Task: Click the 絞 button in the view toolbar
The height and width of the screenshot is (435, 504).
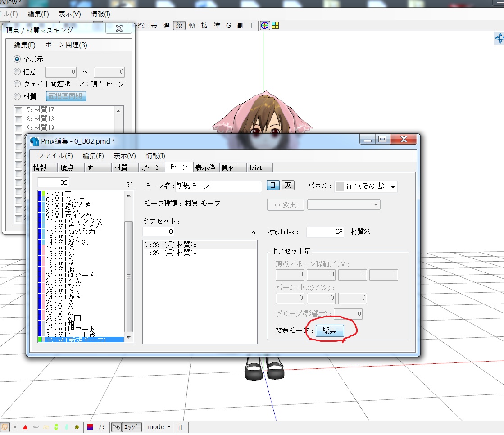Action: point(179,25)
